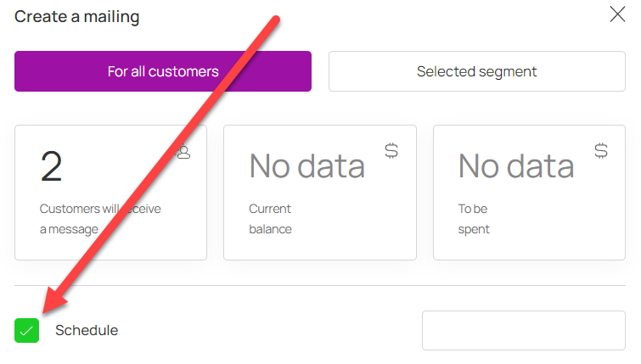This screenshot has height=364, width=641.
Task: Switch to the Selected segment tab
Action: pos(476,71)
